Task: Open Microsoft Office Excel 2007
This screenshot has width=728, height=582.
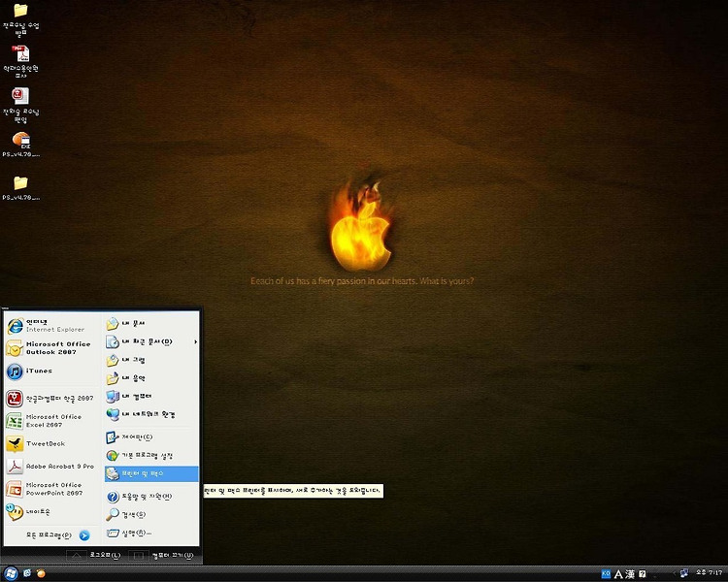Action: (51, 420)
